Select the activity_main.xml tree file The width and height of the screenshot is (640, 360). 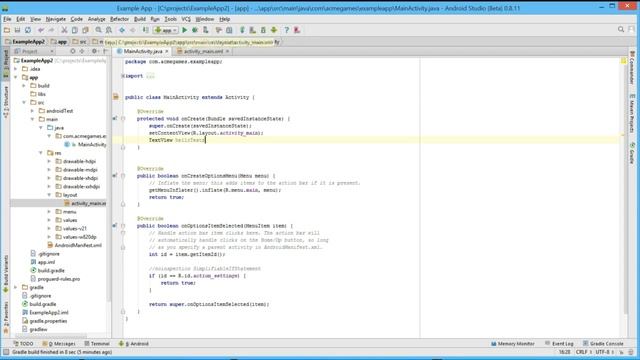pos(85,203)
